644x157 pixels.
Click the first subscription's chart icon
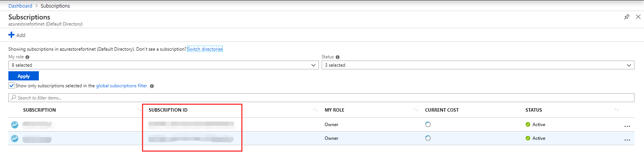[x=14, y=125]
